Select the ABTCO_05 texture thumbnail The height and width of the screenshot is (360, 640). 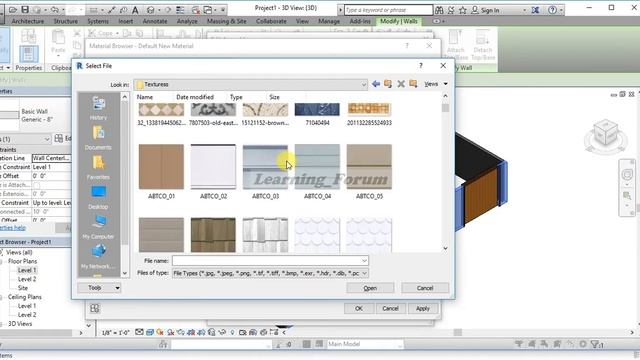[369, 167]
